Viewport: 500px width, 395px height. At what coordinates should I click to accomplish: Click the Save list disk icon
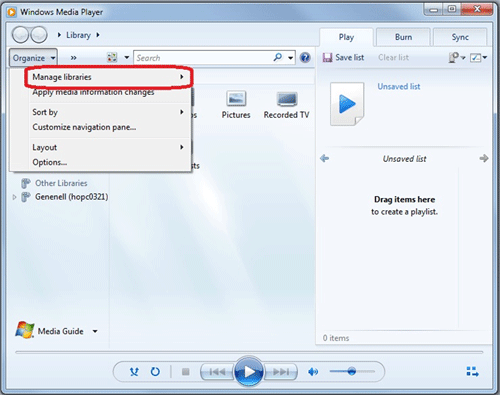pyautogui.click(x=327, y=57)
